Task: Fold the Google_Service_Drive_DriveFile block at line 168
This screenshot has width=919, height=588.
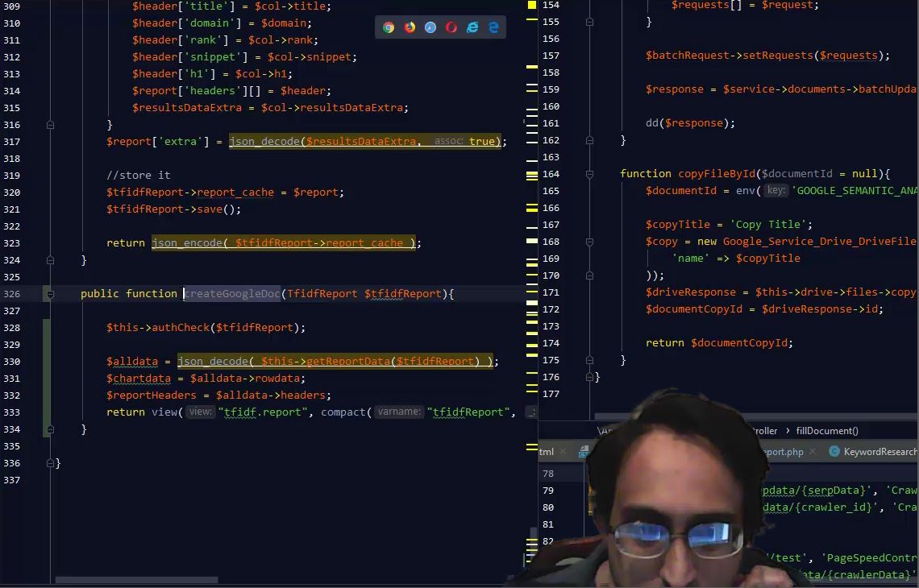Action: pos(589,242)
